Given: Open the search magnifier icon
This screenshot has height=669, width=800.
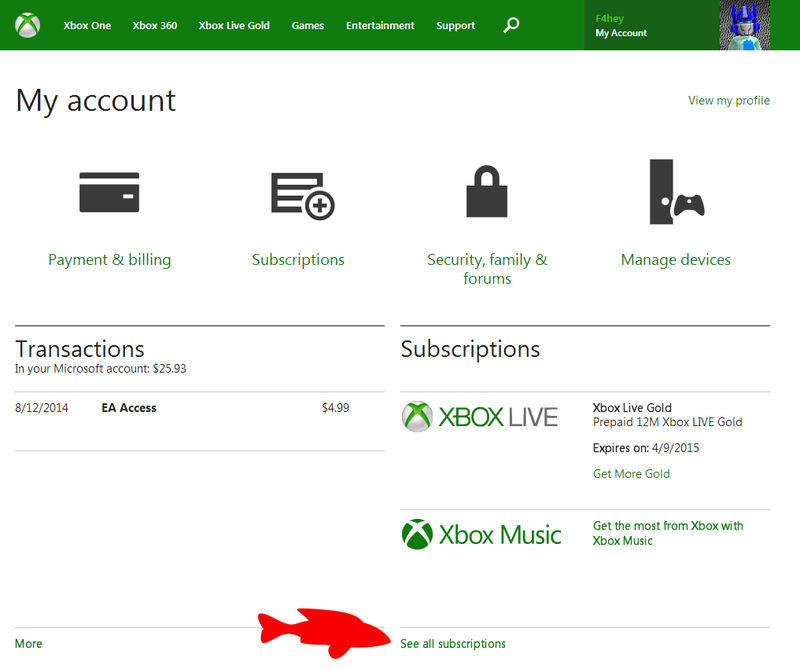Looking at the screenshot, I should point(511,25).
